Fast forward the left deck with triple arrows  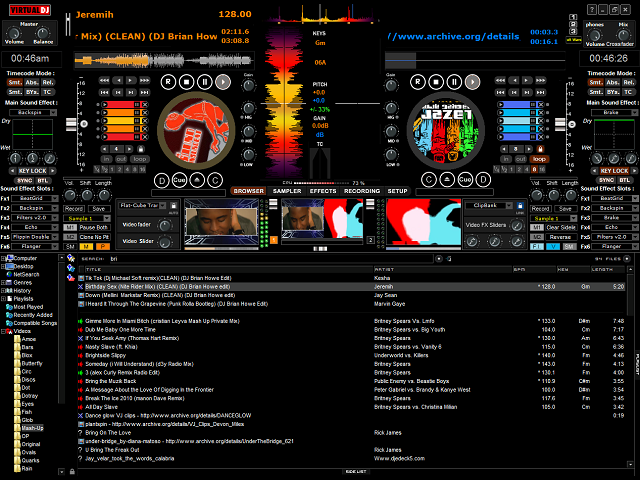click(144, 80)
